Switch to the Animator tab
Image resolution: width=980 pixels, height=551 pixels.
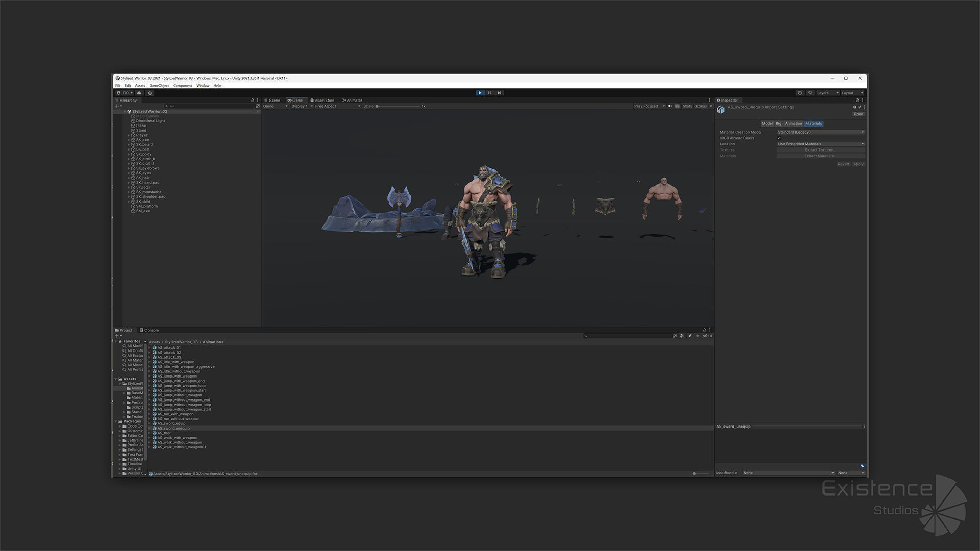coord(352,101)
